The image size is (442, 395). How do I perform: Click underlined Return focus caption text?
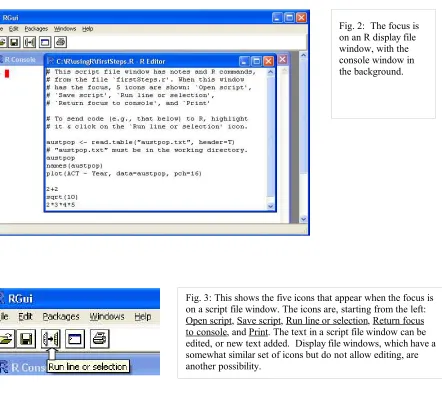coord(398,321)
